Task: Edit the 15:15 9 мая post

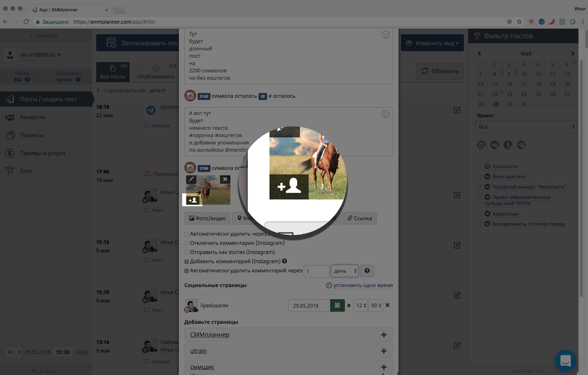Action: (x=457, y=245)
